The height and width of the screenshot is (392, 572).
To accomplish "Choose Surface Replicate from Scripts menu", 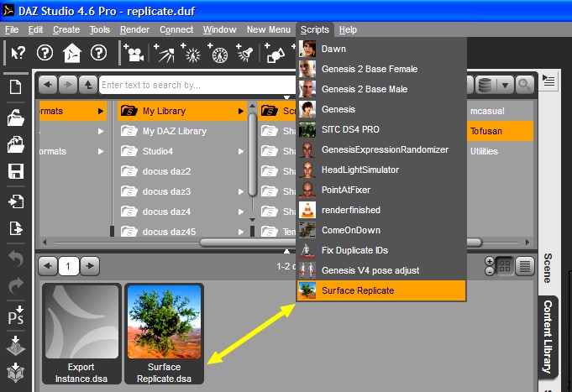I will point(381,290).
